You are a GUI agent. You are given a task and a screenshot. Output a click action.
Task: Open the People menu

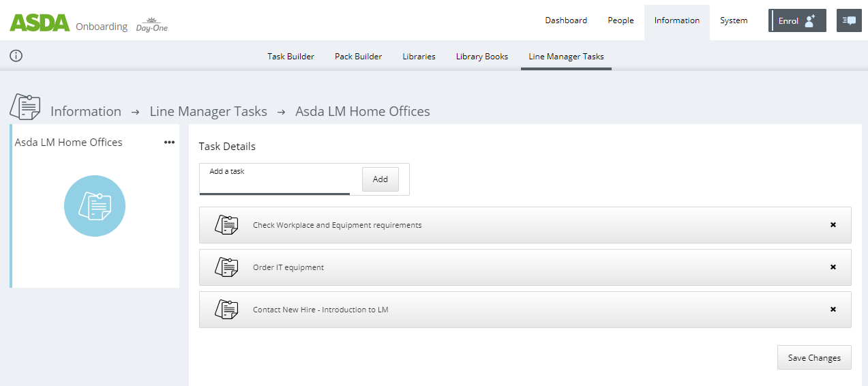click(x=620, y=20)
